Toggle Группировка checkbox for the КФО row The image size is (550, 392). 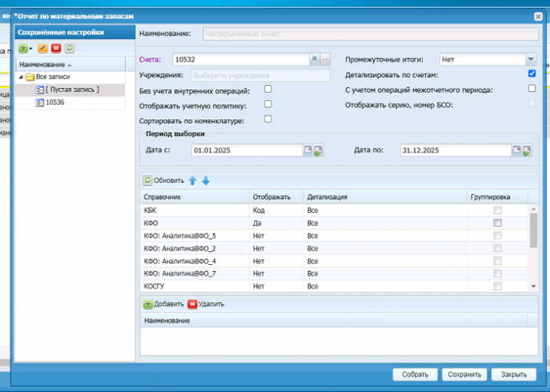pyautogui.click(x=497, y=223)
